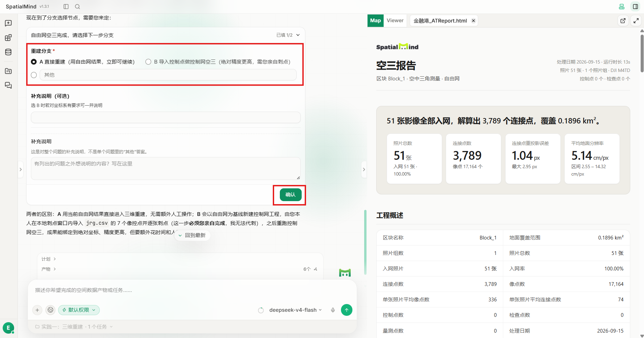Send message with green arrow button
The image size is (644, 338).
coord(347,310)
